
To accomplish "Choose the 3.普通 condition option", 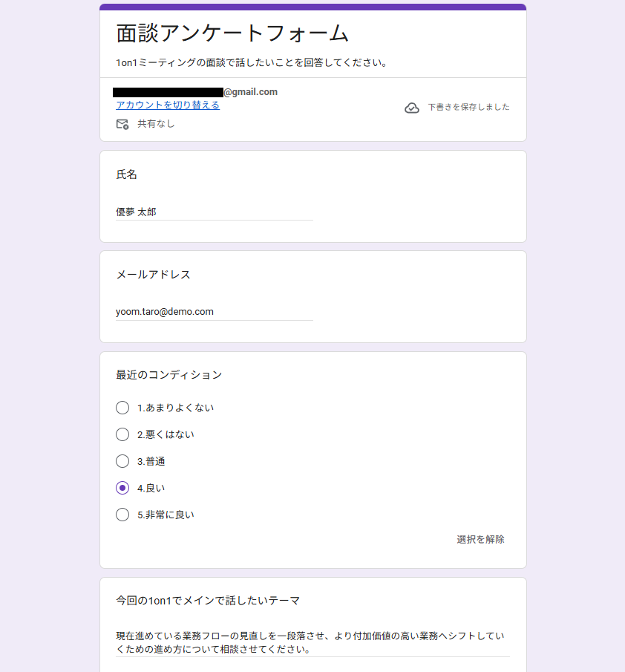I will coord(122,461).
